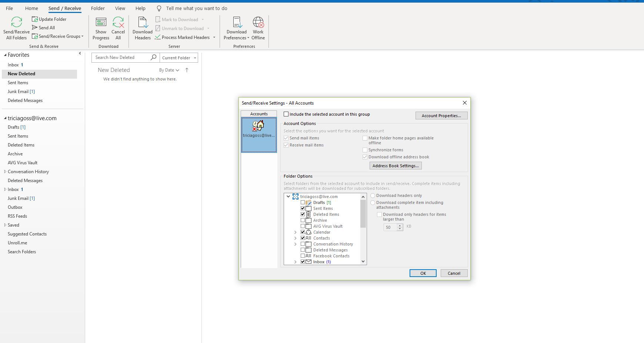Screen dimensions: 644x343
Task: Click Calendar folder icon in dialog tree
Action: coord(308,232)
